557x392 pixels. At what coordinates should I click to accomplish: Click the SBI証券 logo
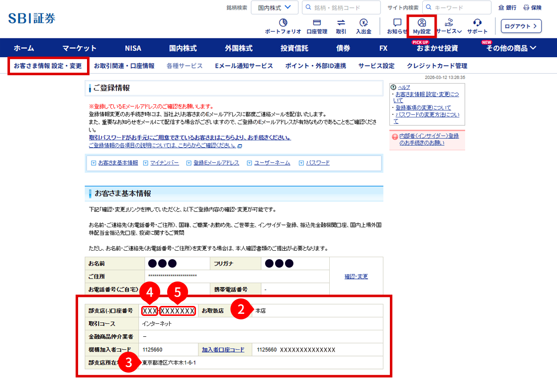tap(32, 18)
